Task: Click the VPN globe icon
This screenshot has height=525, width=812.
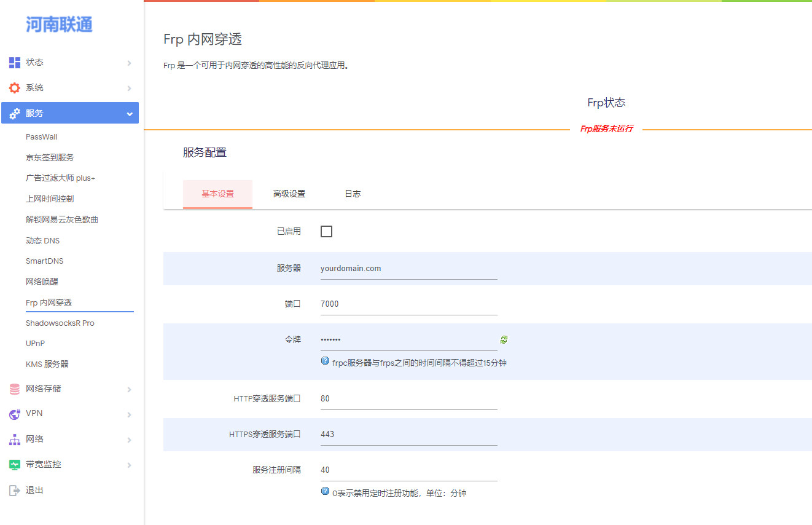Action: coord(15,414)
